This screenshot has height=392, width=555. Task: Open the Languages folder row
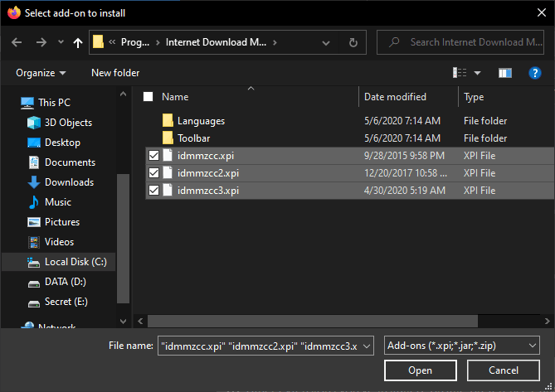(349, 121)
